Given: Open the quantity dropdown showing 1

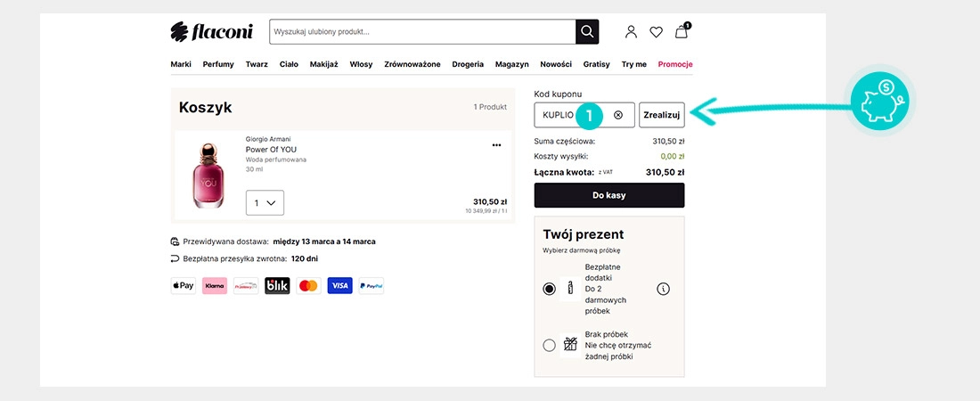Looking at the screenshot, I should click(x=265, y=202).
